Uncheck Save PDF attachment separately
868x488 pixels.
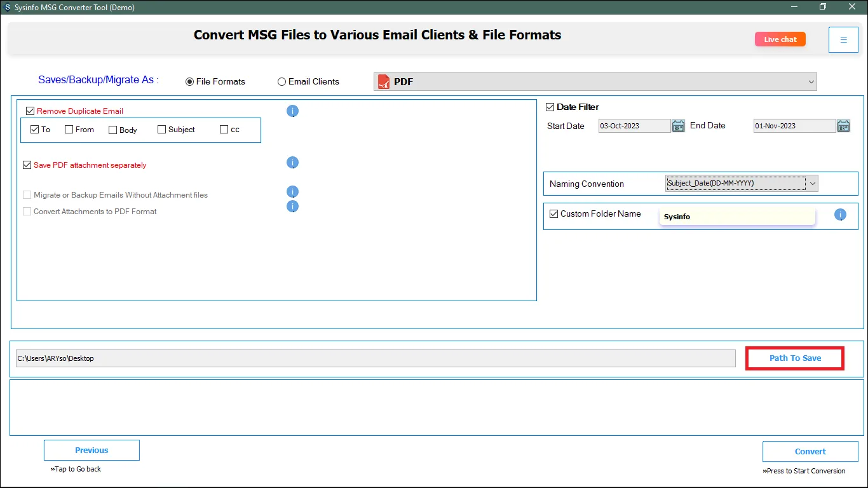click(x=27, y=165)
